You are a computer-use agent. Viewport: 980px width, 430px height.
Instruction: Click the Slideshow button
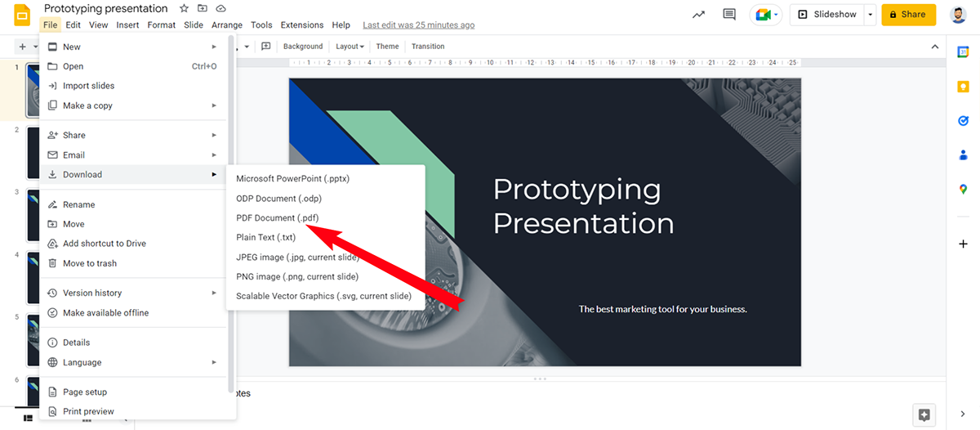coord(827,15)
